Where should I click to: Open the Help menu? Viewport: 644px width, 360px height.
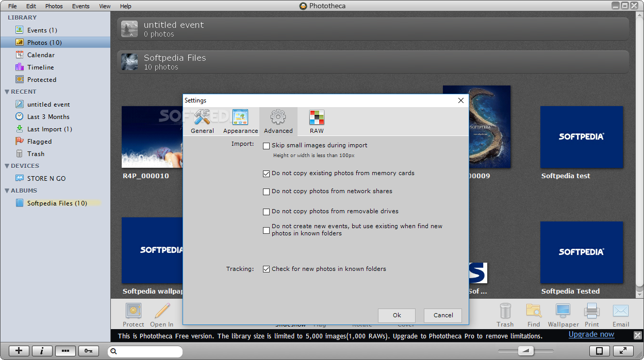(x=125, y=6)
